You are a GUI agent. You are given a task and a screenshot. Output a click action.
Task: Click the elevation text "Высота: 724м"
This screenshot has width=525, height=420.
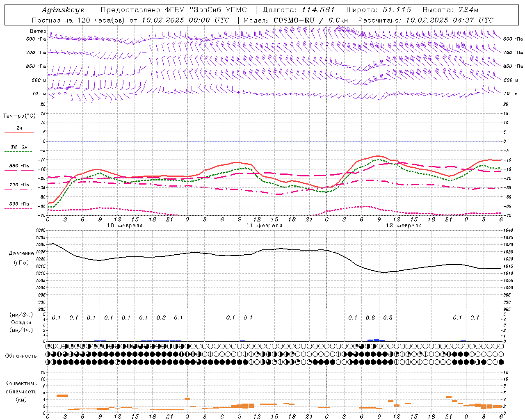pos(450,10)
